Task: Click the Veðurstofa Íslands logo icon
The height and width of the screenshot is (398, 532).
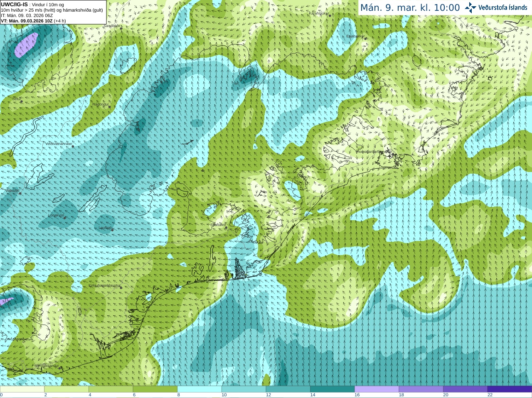Action: [x=470, y=7]
